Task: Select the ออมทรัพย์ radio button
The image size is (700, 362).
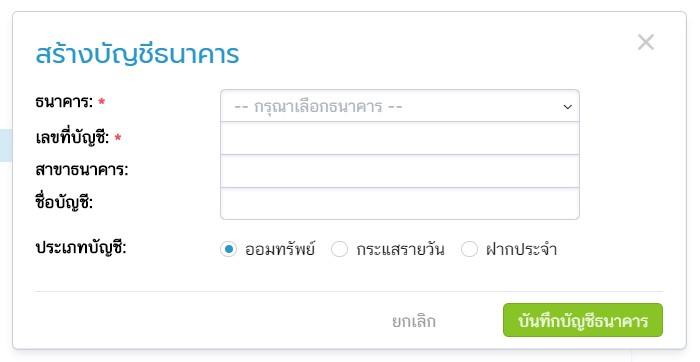Action: [x=228, y=249]
